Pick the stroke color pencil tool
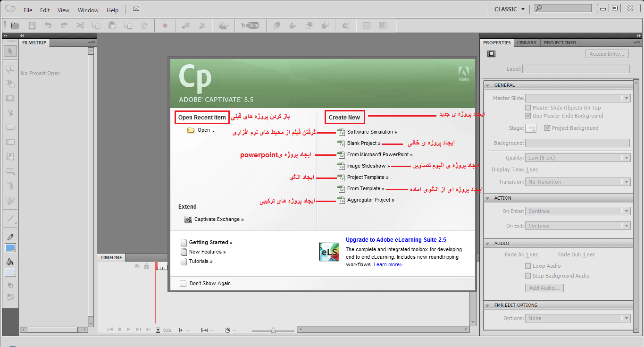 coord(10,237)
